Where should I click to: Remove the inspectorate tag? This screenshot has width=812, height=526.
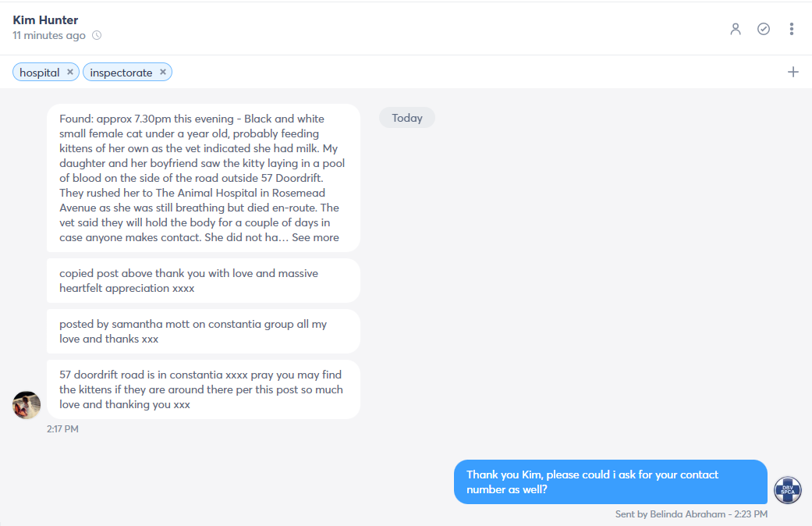[162, 72]
